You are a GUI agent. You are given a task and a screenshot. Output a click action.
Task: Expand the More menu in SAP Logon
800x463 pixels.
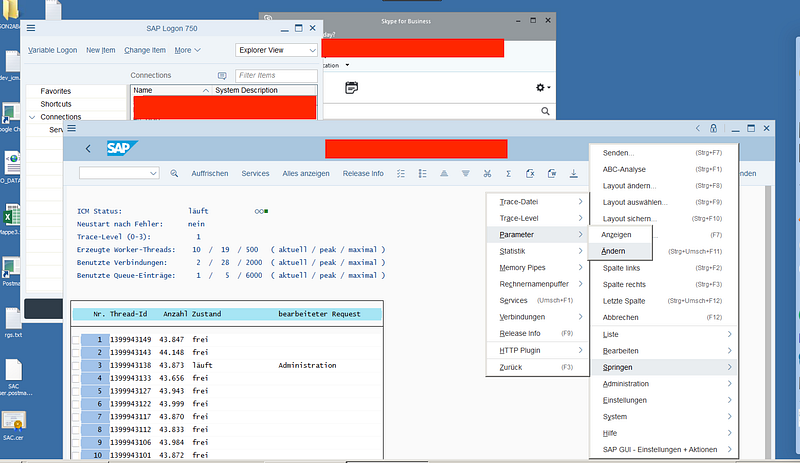[187, 50]
